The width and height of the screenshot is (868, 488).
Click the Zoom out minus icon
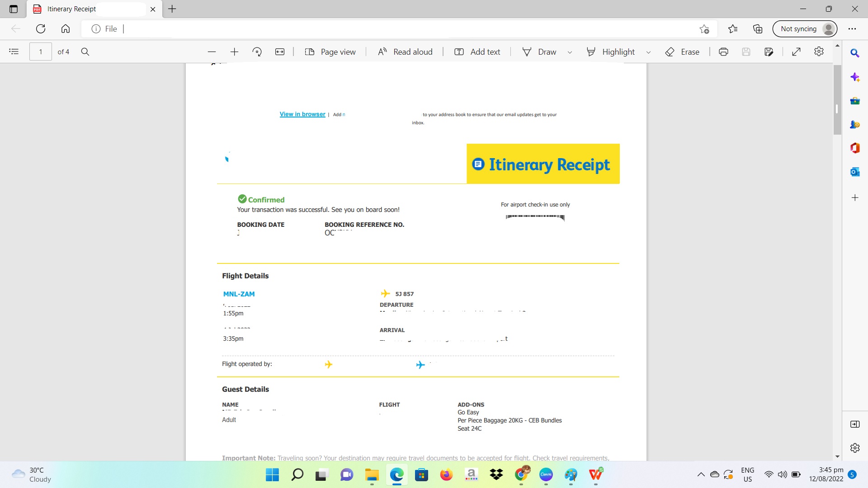pos(212,52)
